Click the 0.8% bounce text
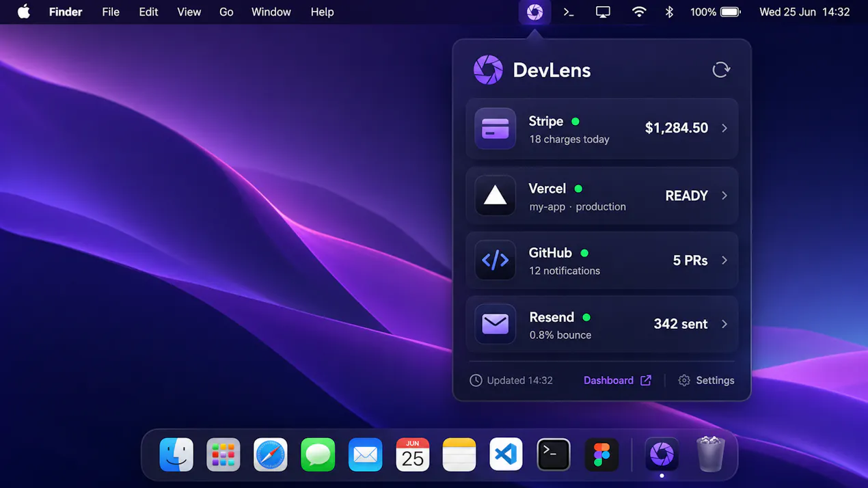 [x=560, y=335]
